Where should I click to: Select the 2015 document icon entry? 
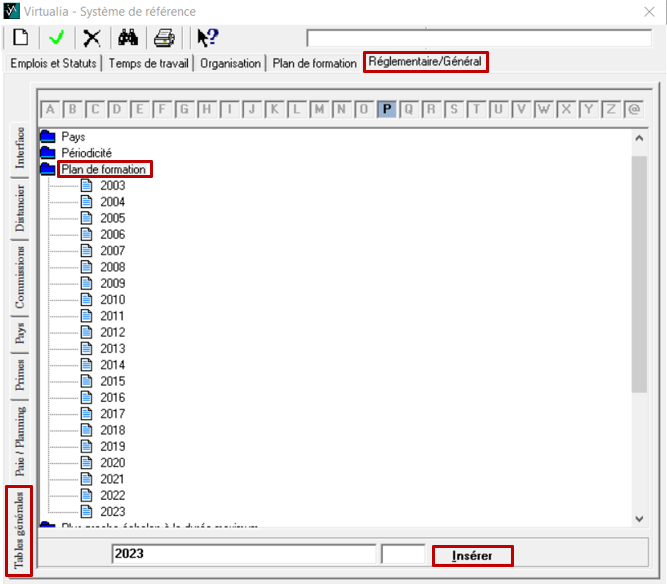coord(86,381)
